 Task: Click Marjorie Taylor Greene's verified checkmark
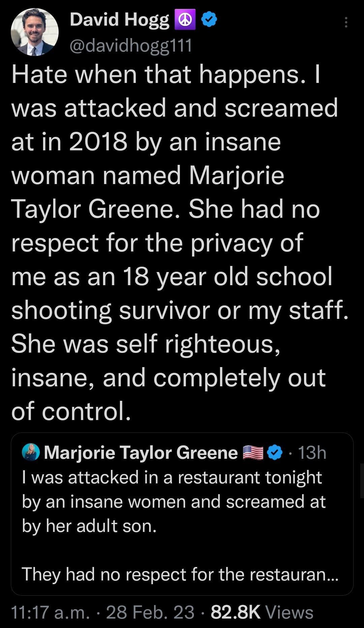point(273,453)
